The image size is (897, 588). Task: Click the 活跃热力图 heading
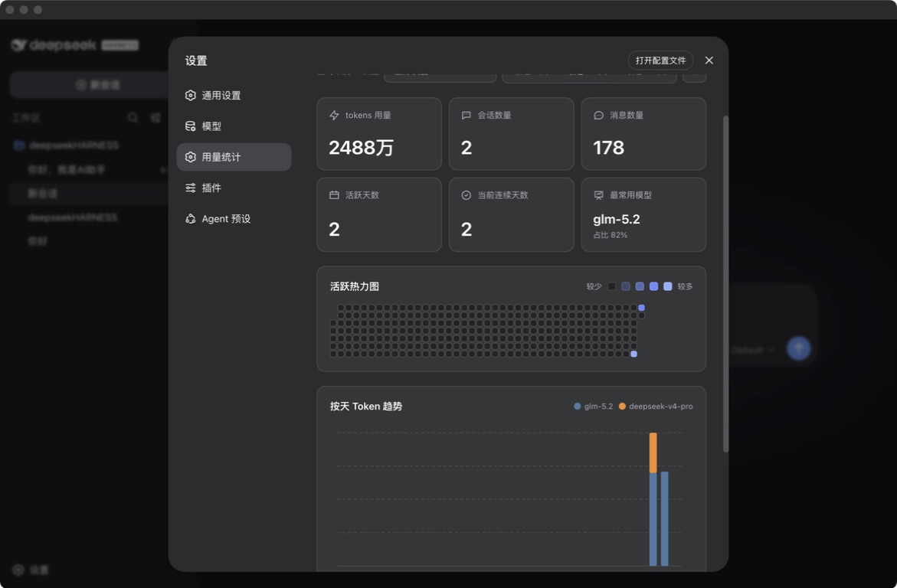pos(355,286)
